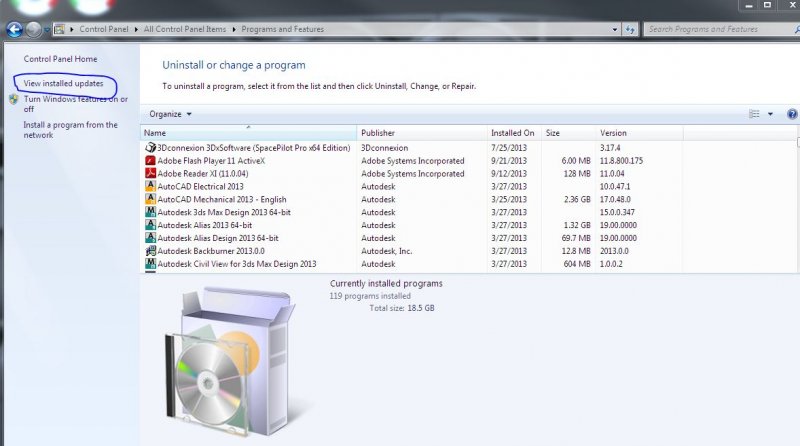
Task: Click the Search Programs and Features box
Action: (720, 30)
